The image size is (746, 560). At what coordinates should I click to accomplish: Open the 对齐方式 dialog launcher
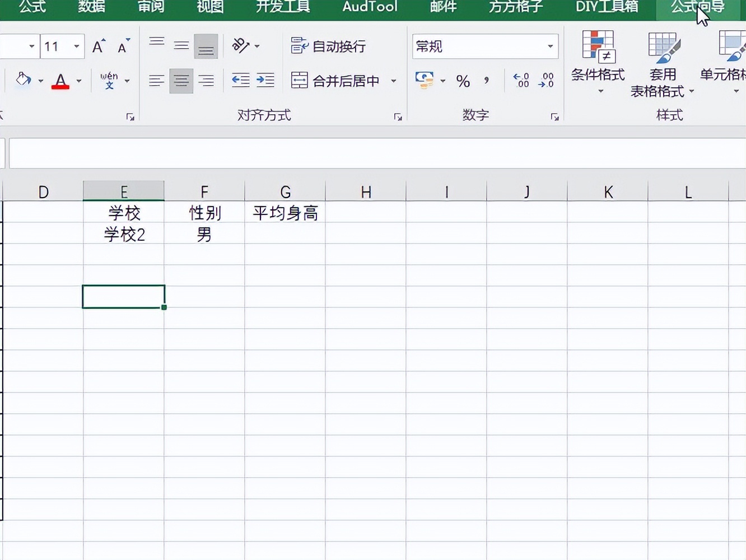click(x=398, y=117)
